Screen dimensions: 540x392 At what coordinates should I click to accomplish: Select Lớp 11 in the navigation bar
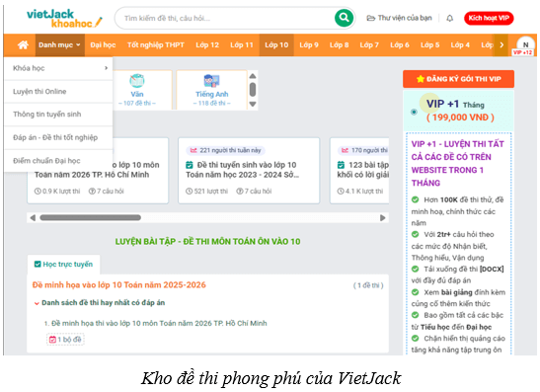[x=242, y=44]
